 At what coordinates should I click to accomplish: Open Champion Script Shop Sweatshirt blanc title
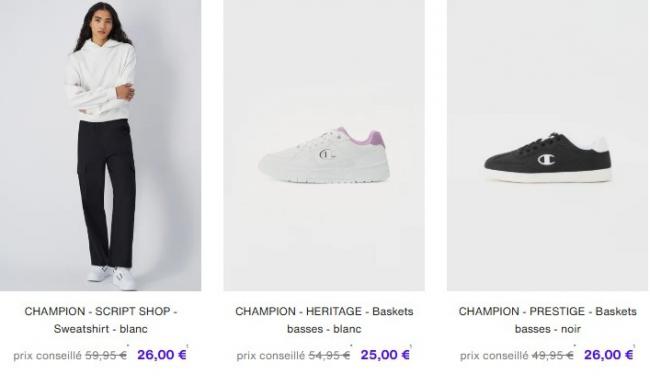click(101, 320)
